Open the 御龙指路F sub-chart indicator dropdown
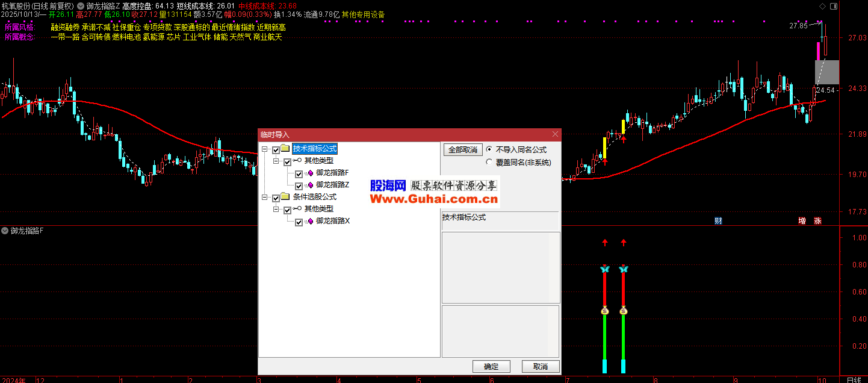This screenshot has width=868, height=383. click(5, 231)
